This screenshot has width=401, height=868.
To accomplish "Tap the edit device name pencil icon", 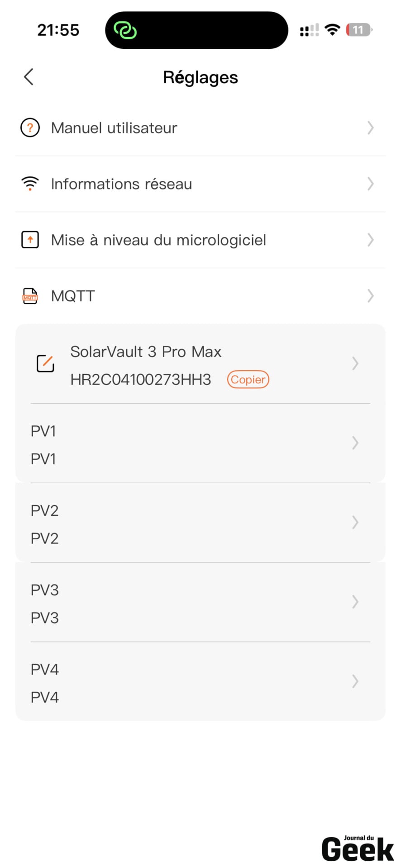I will point(45,363).
